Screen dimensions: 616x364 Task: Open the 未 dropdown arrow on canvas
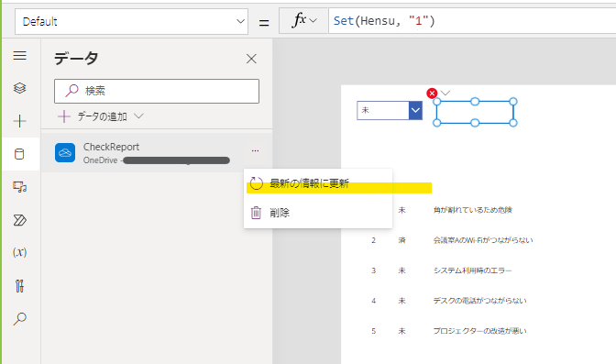click(415, 110)
